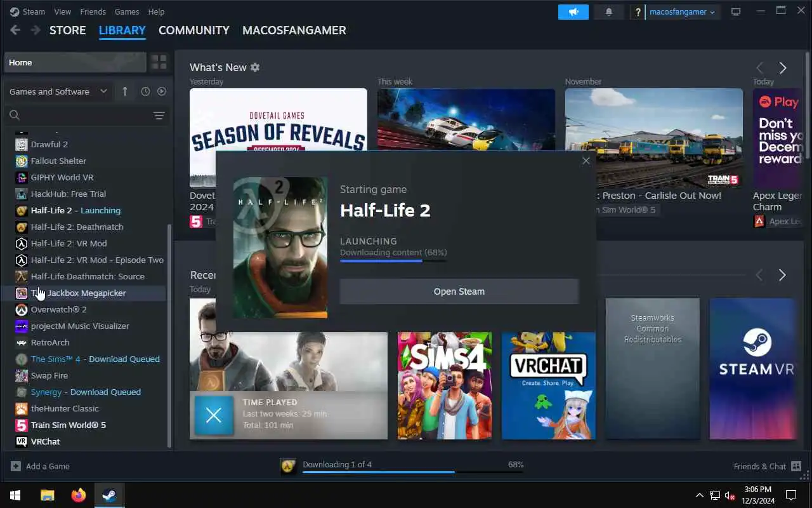
Task: Select RetroArch in game list
Action: pyautogui.click(x=86, y=342)
